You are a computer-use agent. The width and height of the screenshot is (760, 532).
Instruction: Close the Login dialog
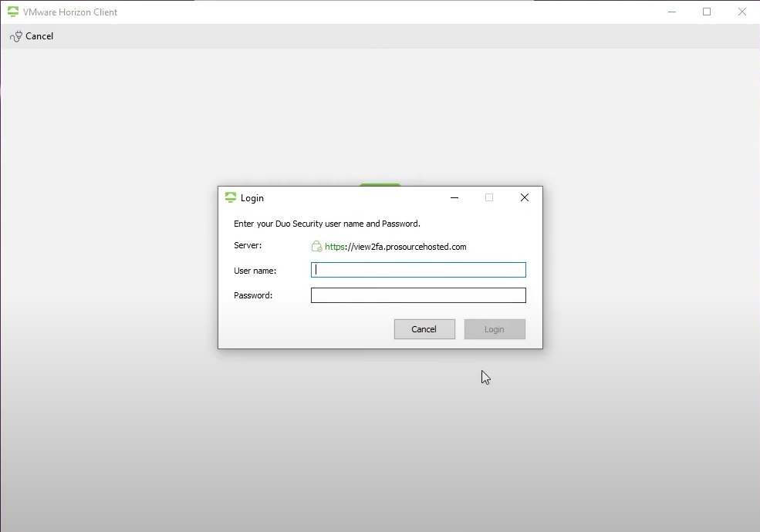click(525, 197)
